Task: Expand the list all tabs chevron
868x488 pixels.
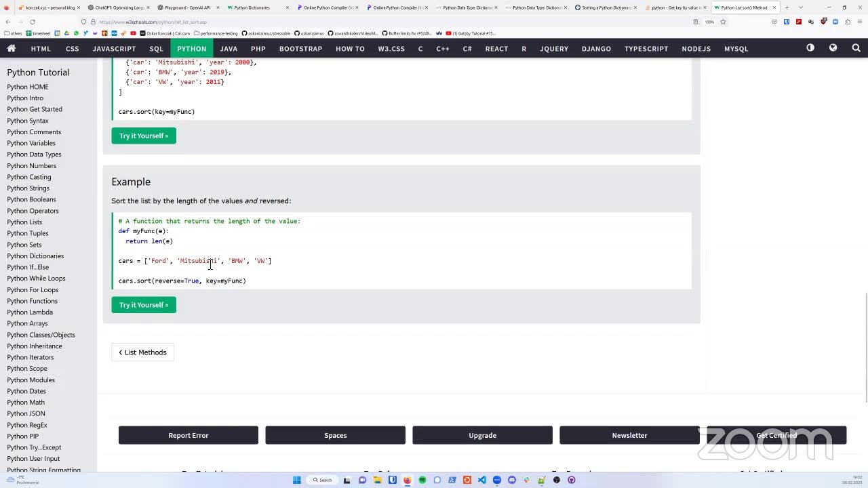Action: 801,7
